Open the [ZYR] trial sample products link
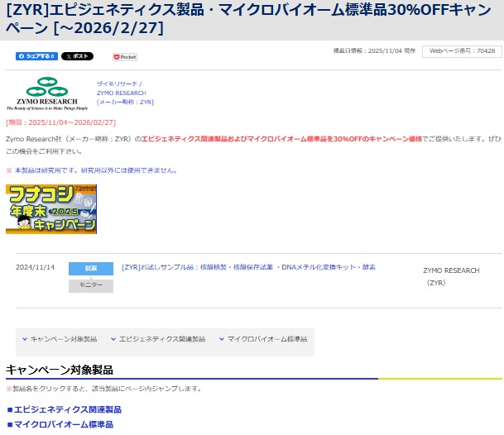This screenshot has height=435, width=504. tap(248, 267)
